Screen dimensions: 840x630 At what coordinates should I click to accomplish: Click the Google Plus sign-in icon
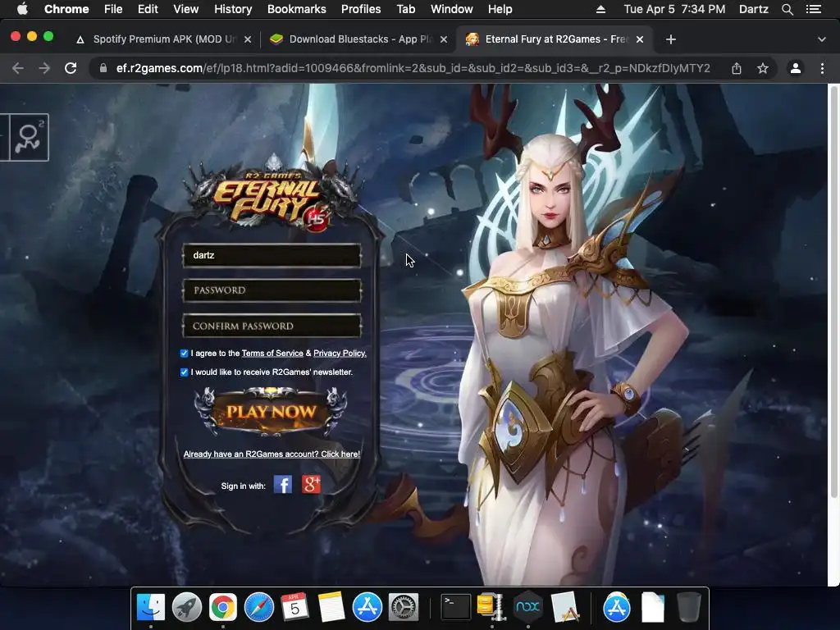311,484
